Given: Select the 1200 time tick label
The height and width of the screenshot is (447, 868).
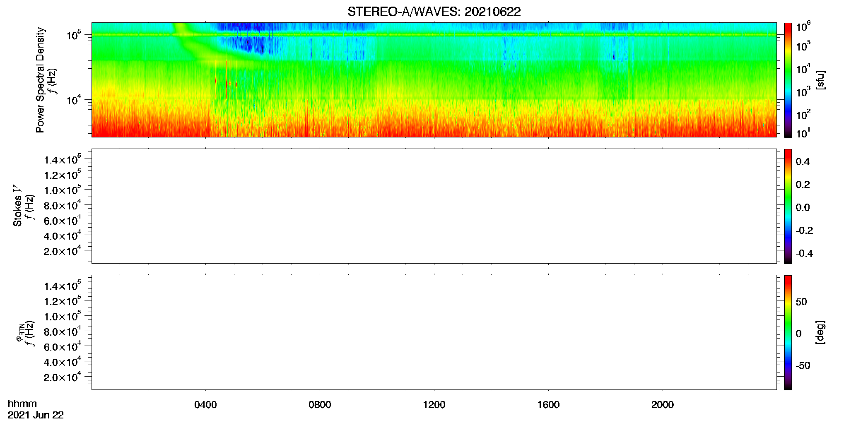Looking at the screenshot, I should tap(434, 405).
